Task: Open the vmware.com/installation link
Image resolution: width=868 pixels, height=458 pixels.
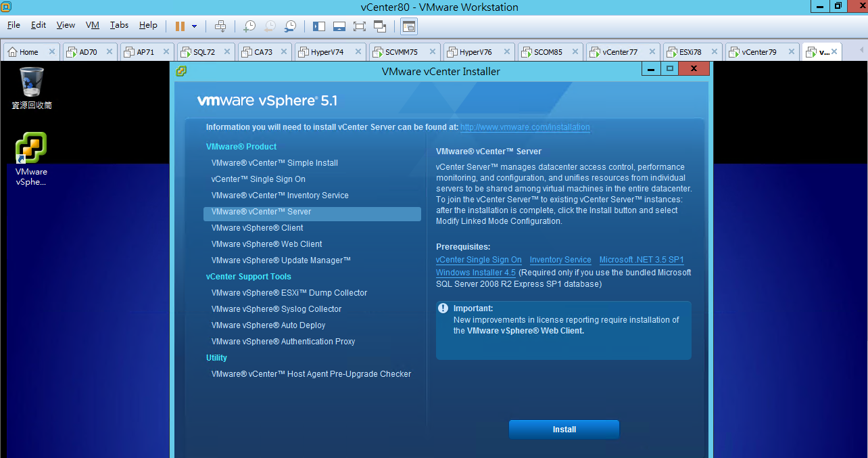Action: point(525,127)
